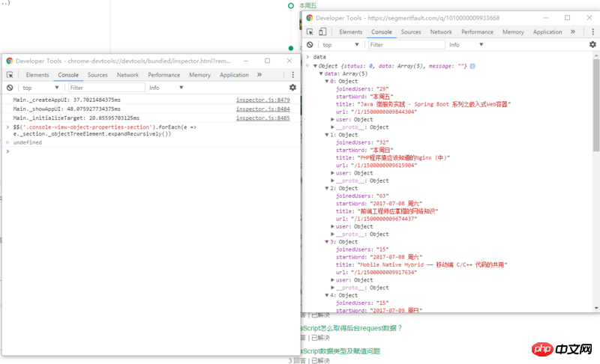
Task: Open console settings gear in left DevTools
Action: 292,88
